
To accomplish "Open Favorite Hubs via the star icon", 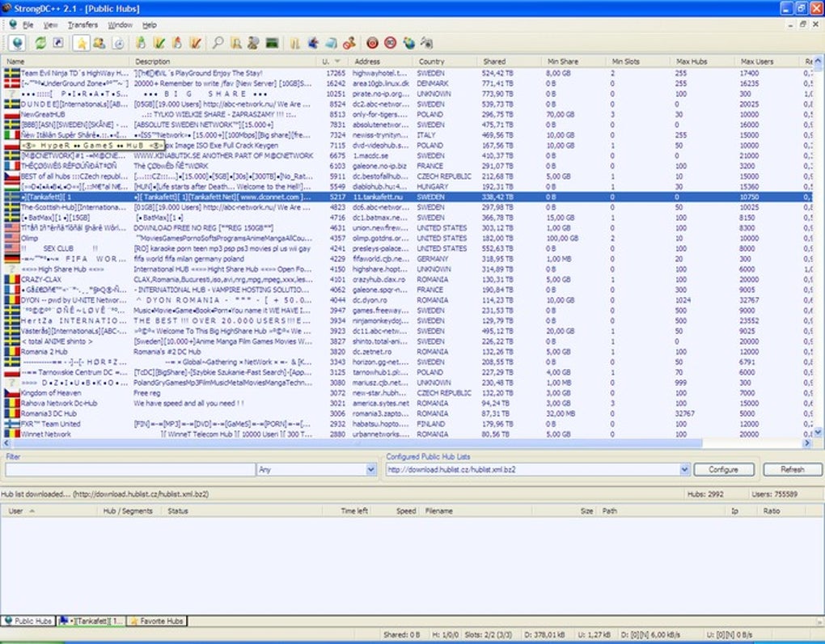I will click(x=82, y=43).
